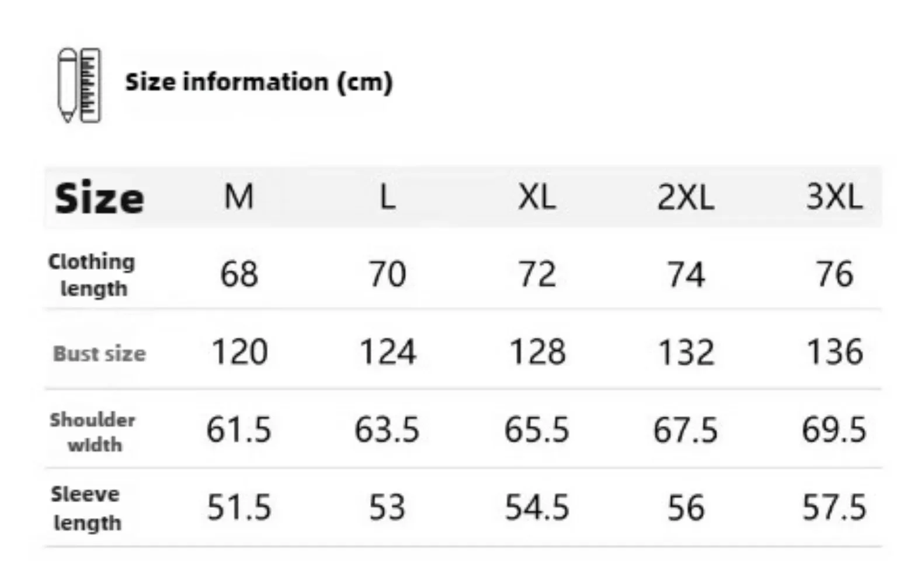The width and height of the screenshot is (924, 584).
Task: Click the 65.5 shoulder width value
Action: point(537,430)
